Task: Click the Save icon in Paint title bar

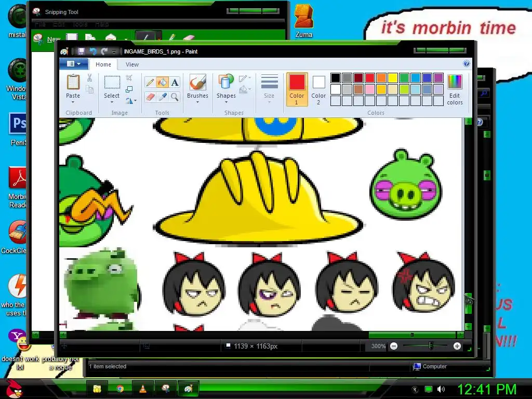Action: coord(81,51)
